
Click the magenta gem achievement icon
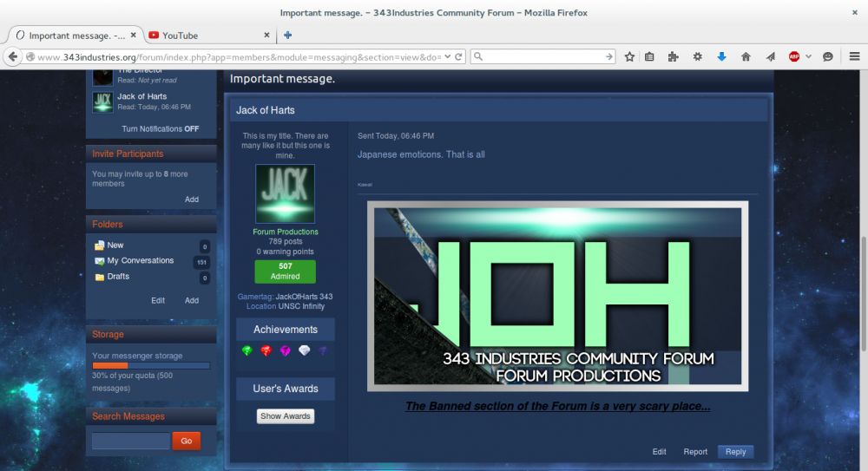pos(285,350)
